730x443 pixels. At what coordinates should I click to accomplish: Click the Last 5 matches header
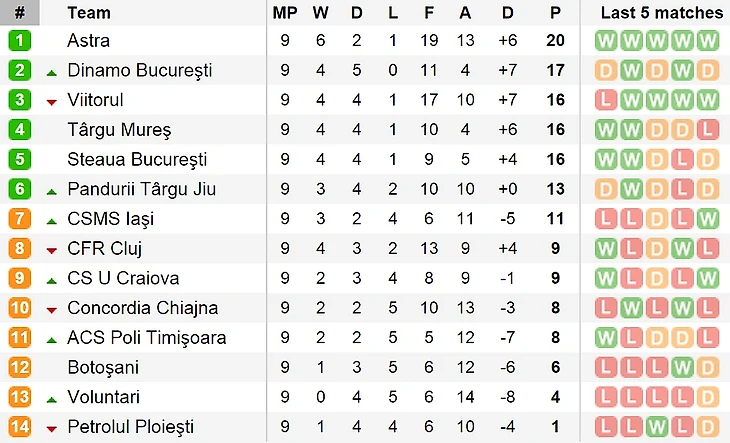662,13
